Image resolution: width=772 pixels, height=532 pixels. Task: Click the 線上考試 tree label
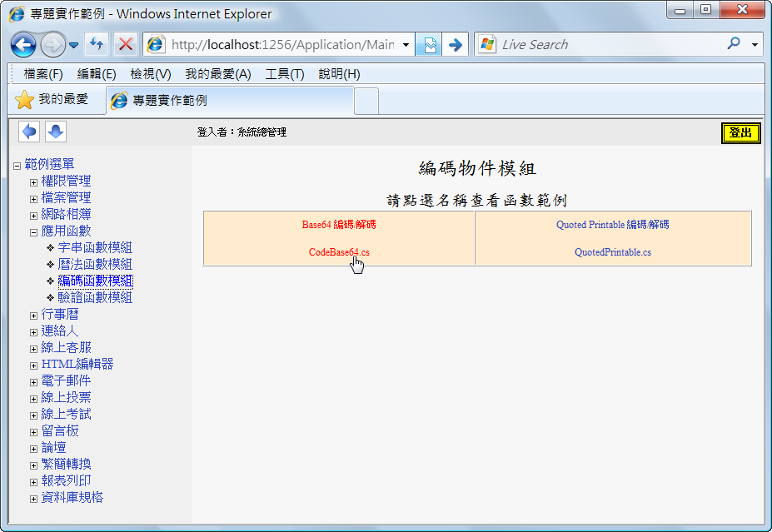66,415
